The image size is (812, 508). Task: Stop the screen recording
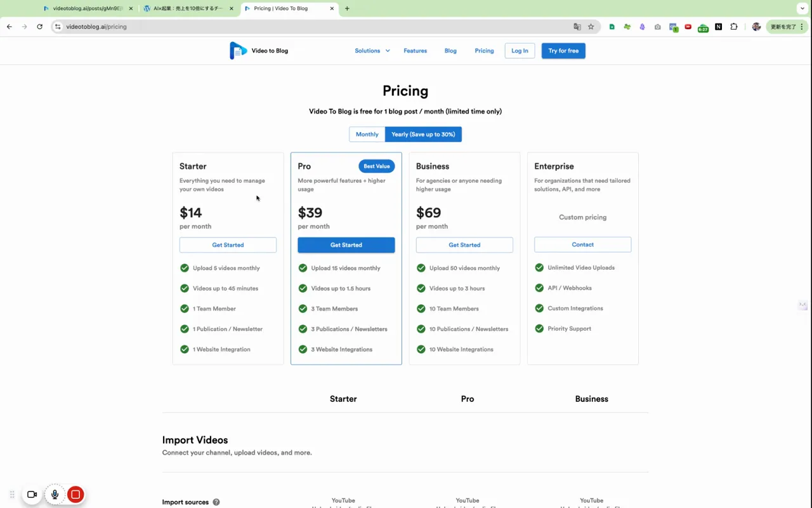pos(75,494)
